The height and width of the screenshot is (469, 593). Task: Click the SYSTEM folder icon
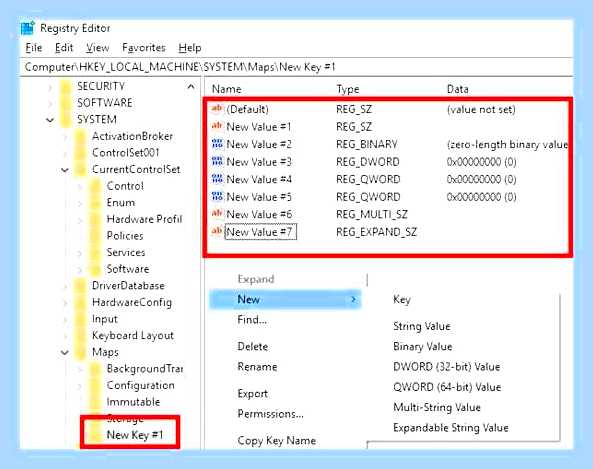tap(66, 120)
